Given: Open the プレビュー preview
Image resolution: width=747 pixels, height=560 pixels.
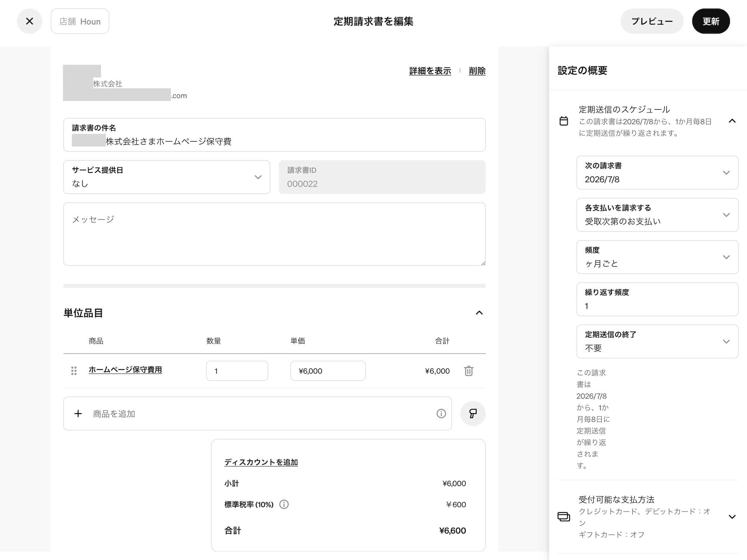Looking at the screenshot, I should [652, 21].
